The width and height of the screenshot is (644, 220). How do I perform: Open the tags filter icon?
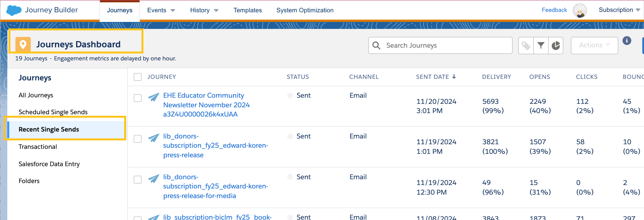[x=526, y=46]
